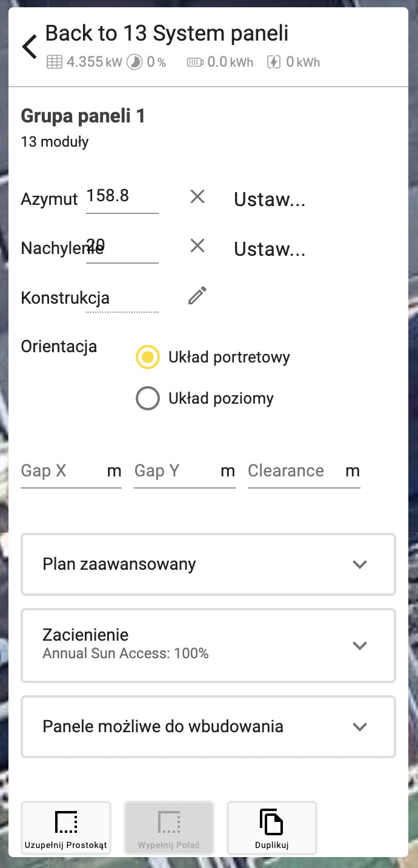Go back using the left arrow icon

pos(29,47)
